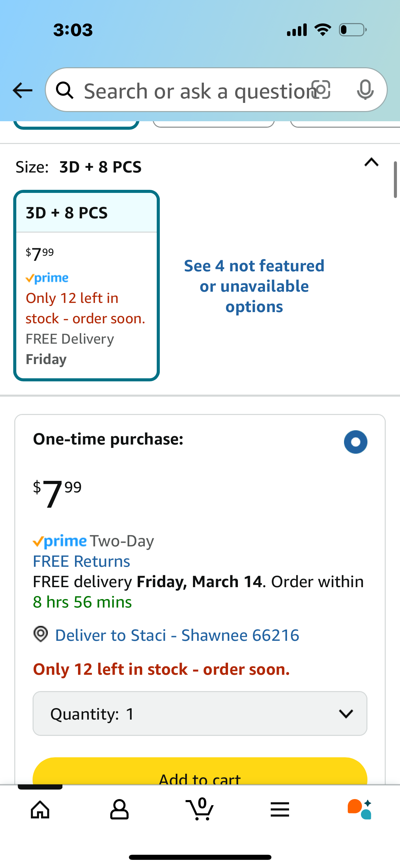
Task: Open the account profile tab
Action: (119, 810)
